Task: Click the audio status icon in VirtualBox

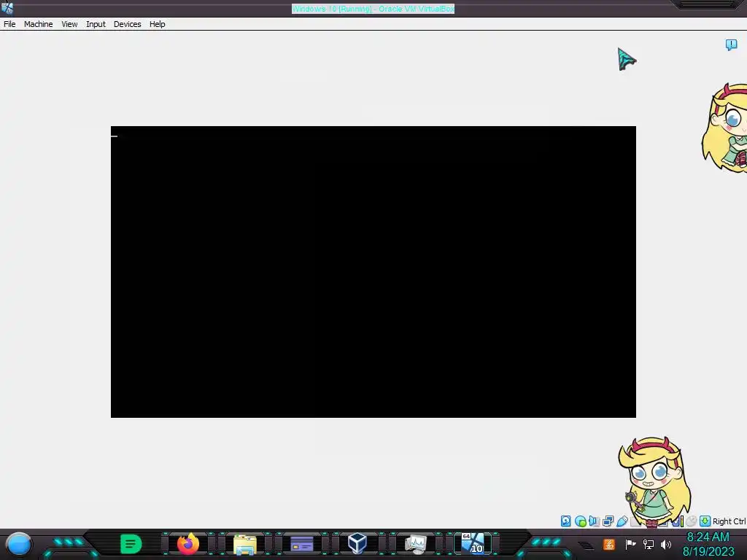Action: (594, 521)
